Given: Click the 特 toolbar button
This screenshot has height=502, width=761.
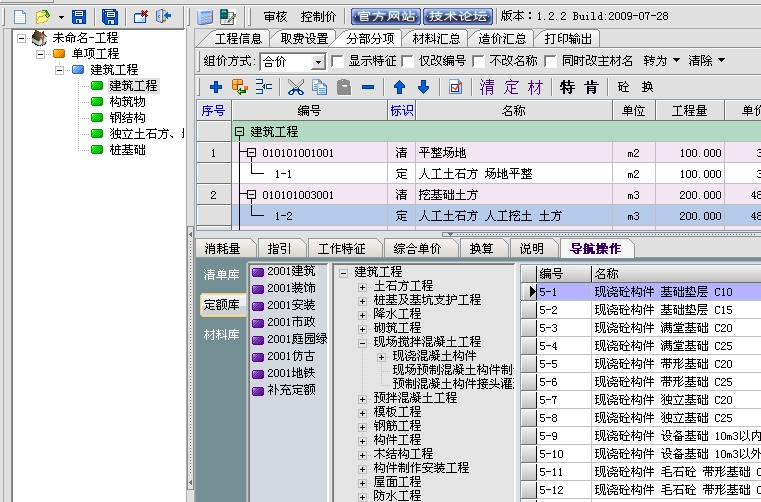Looking at the screenshot, I should (567, 87).
